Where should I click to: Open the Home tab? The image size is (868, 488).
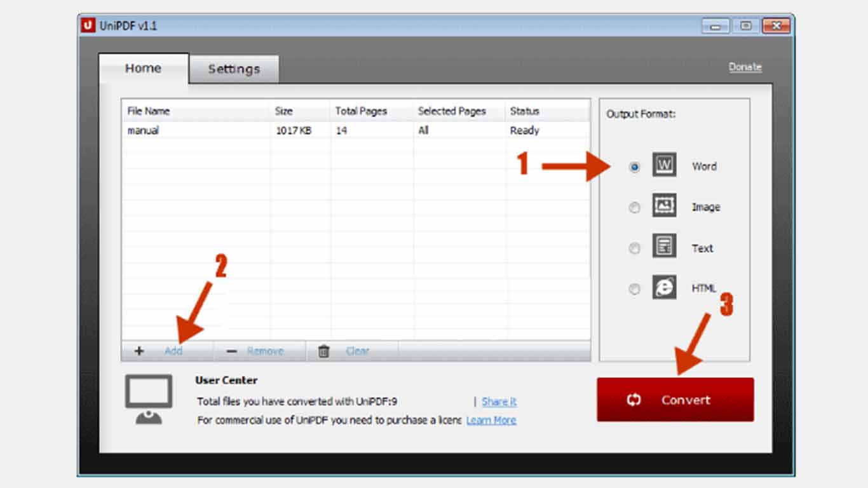point(143,69)
